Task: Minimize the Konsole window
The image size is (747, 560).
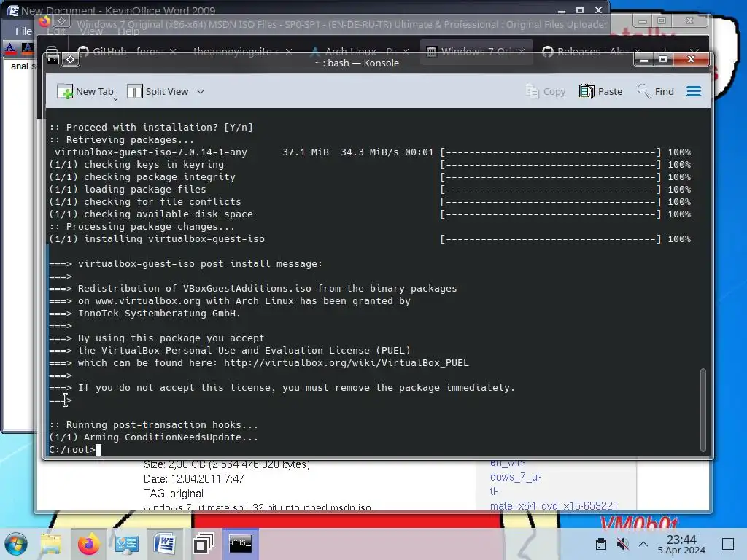Action: [x=643, y=60]
